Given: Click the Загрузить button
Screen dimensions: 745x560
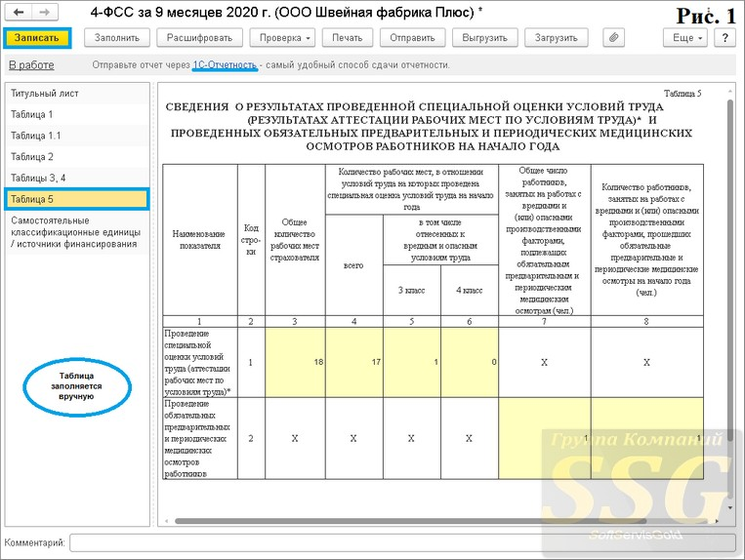Looking at the screenshot, I should (x=557, y=37).
